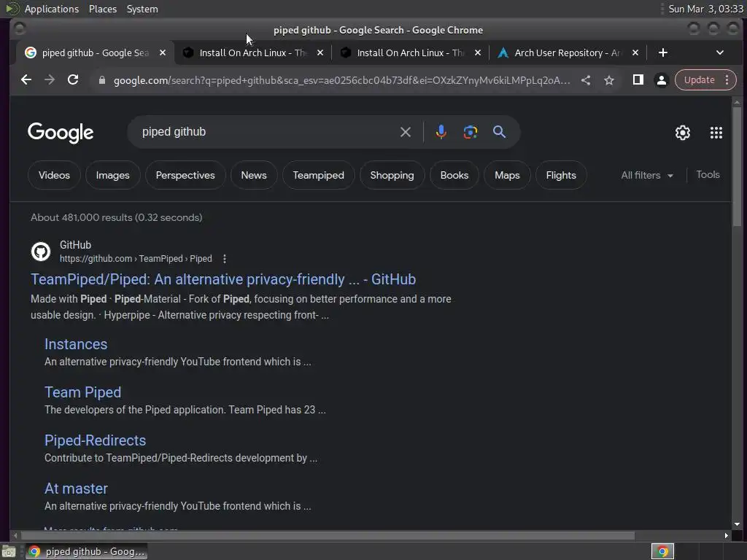Select the Teampiped filter chip
This screenshot has height=560, width=747.
point(318,175)
